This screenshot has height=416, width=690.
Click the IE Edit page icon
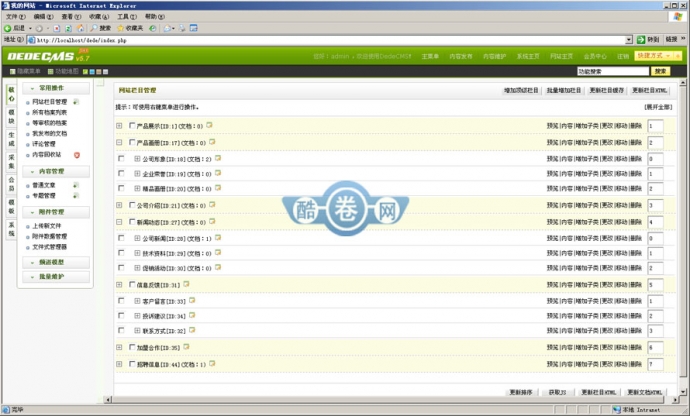[194, 28]
